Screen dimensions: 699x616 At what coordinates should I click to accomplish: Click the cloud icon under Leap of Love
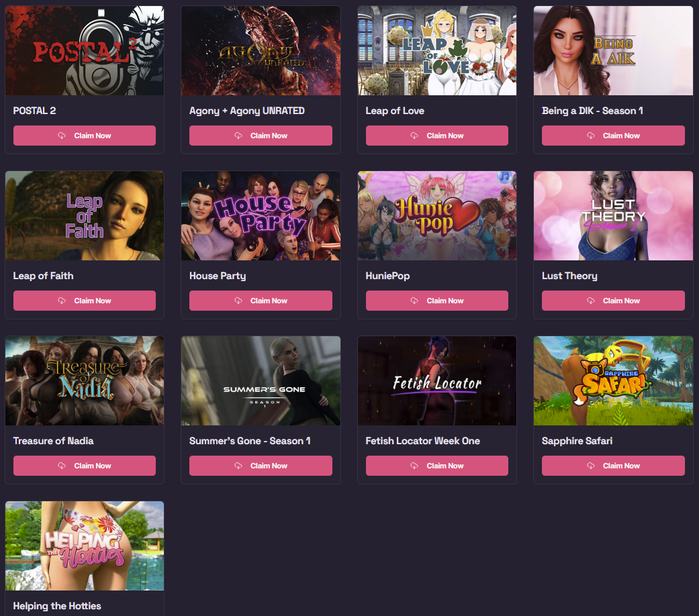(414, 136)
